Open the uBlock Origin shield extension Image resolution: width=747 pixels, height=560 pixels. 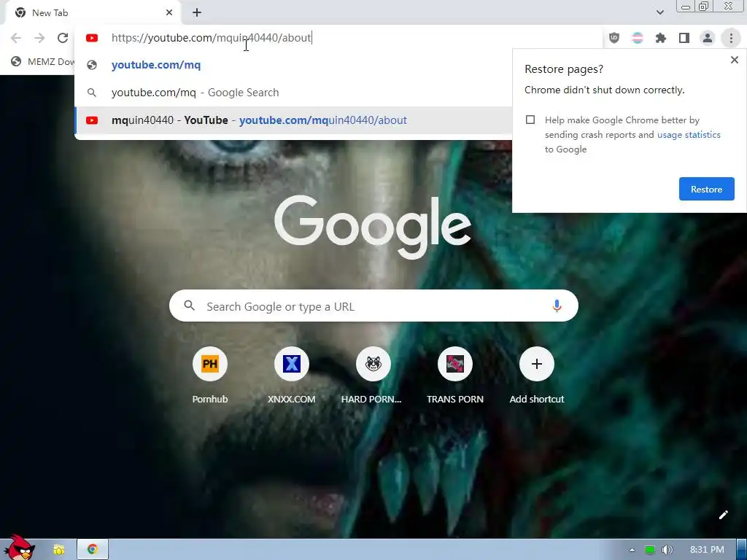(x=614, y=38)
